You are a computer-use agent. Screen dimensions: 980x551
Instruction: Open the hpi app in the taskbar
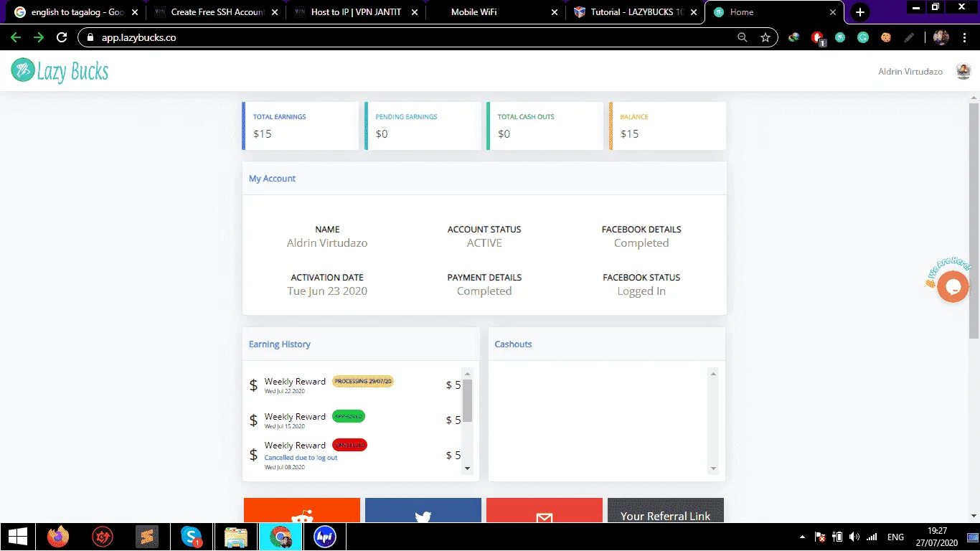325,536
